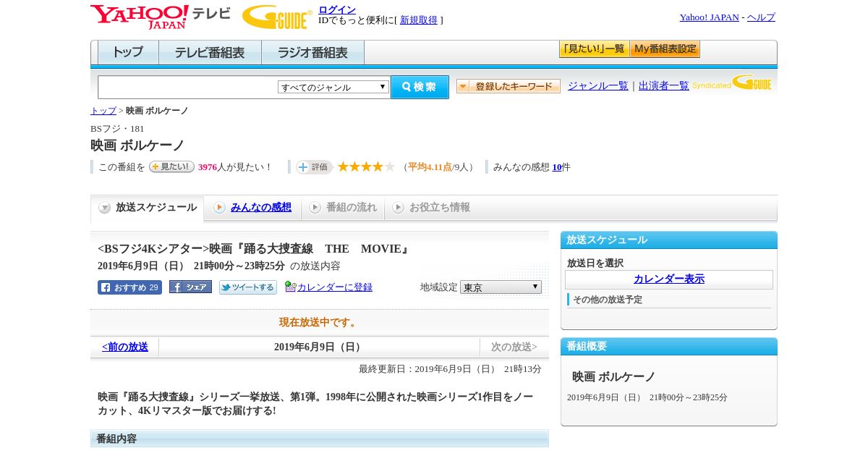Image resolution: width=868 pixels, height=456 pixels.
Task: Click the 現在放送中です。 status text
Action: click(x=320, y=323)
